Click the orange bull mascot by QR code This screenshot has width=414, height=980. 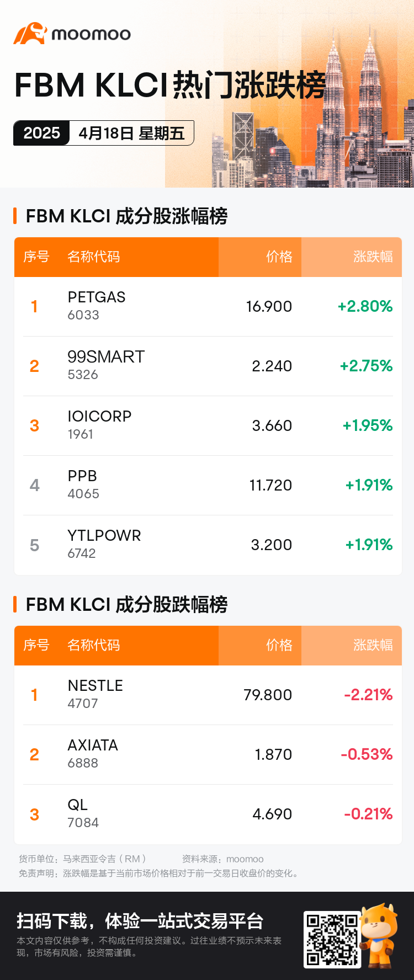(x=379, y=936)
